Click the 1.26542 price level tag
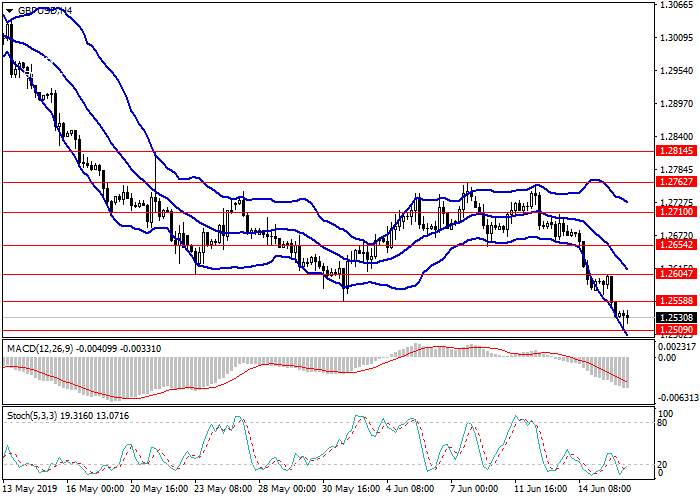The height and width of the screenshot is (500, 700). [x=677, y=245]
